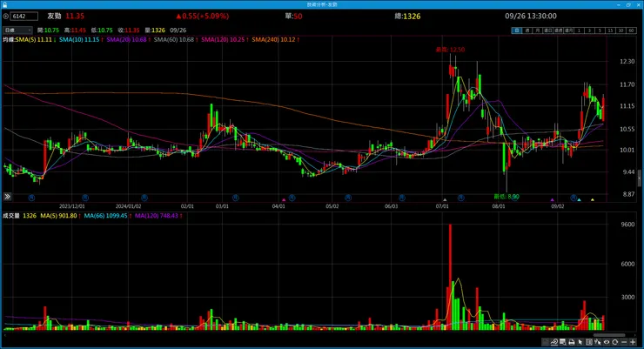Click the magenta triangle marker near 04/01

[x=284, y=200]
